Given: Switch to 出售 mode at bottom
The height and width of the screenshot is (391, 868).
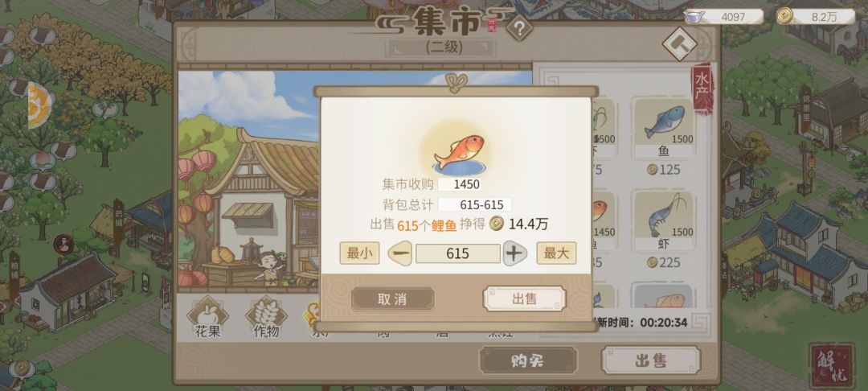Looking at the screenshot, I should coord(651,361).
